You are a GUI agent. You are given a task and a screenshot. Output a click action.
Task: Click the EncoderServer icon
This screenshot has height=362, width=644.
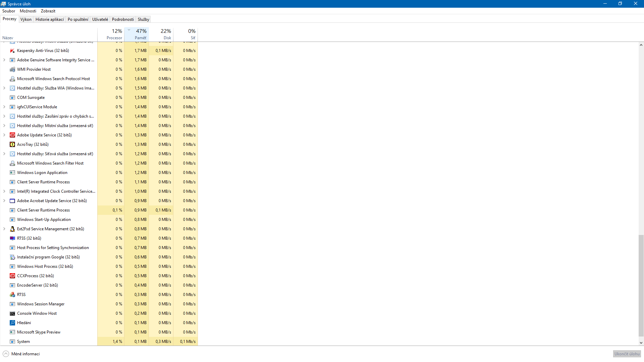pyautogui.click(x=12, y=285)
